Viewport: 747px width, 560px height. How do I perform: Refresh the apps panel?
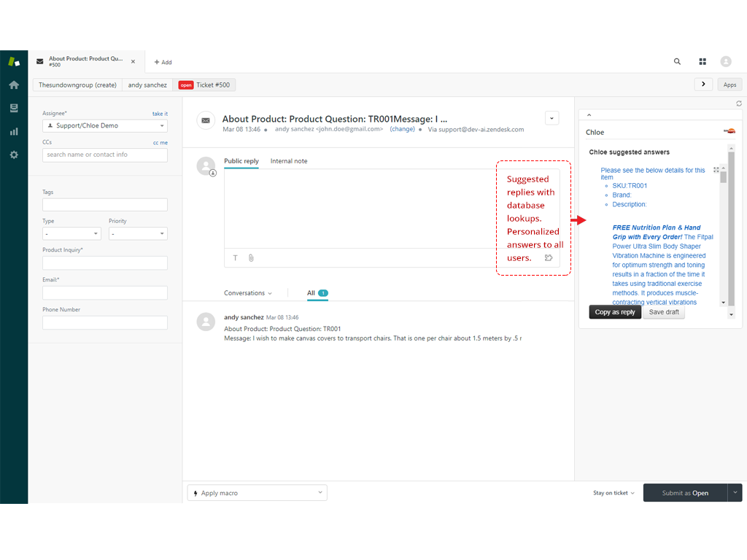(x=739, y=104)
